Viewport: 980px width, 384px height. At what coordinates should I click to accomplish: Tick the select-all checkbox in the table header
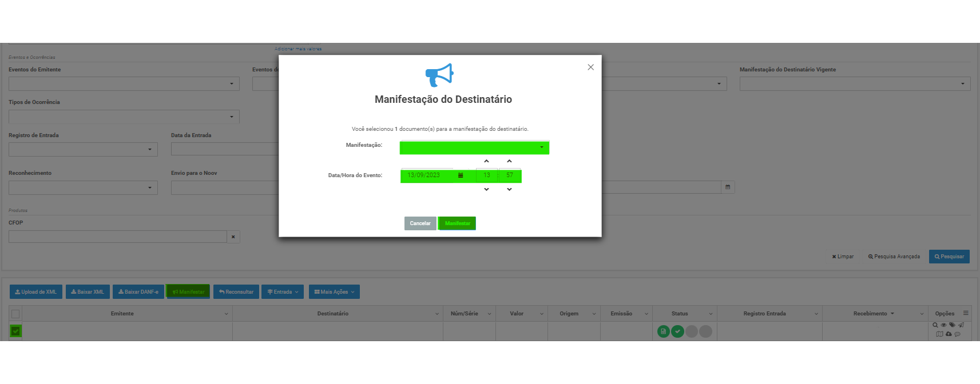point(15,314)
